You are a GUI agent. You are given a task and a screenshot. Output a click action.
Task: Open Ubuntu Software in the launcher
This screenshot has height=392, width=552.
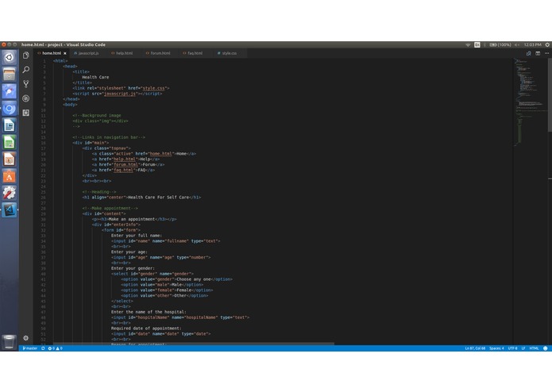(x=10, y=176)
